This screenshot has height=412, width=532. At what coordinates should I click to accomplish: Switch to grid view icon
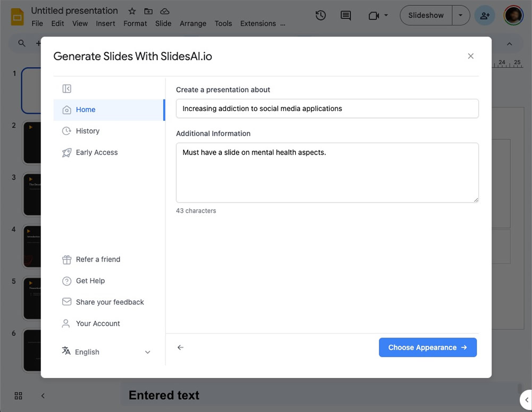pos(18,396)
